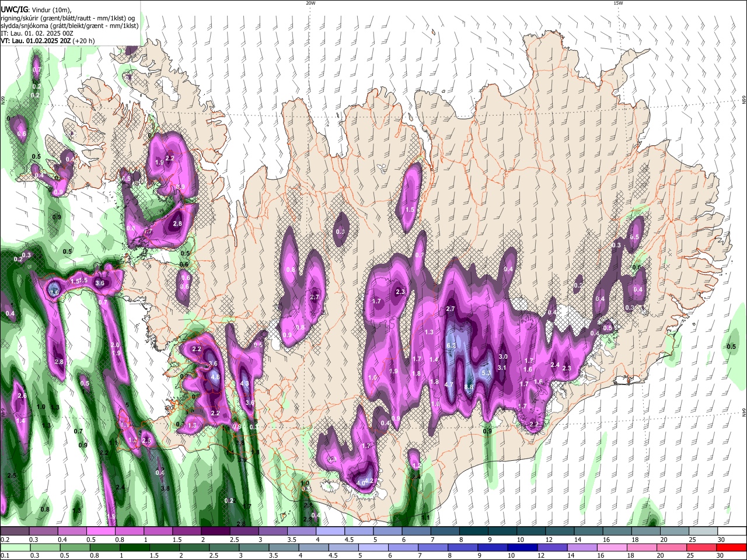Click the '15W' longitude label

pyautogui.click(x=618, y=3)
